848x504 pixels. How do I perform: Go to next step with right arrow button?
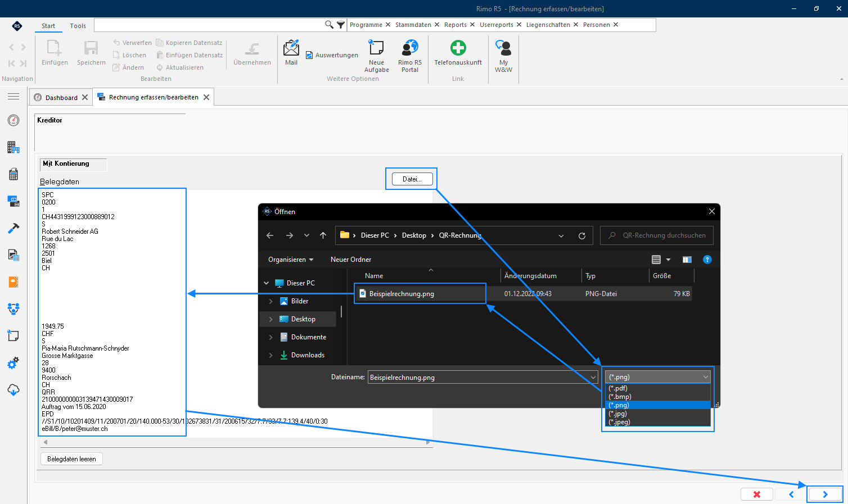point(825,494)
